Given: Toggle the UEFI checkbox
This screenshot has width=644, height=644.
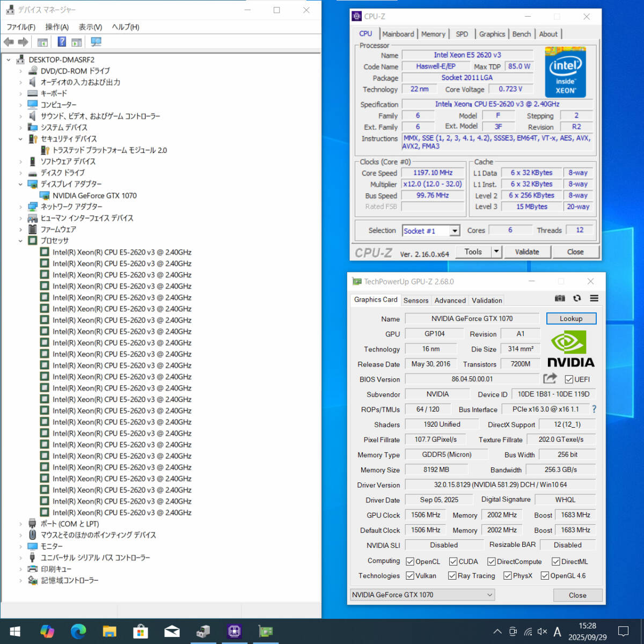Looking at the screenshot, I should point(569,379).
